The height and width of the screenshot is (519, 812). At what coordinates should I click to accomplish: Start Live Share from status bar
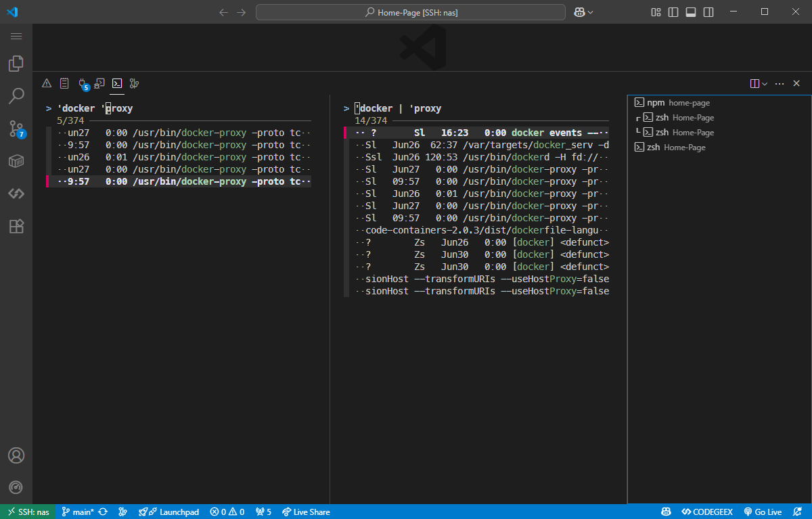tap(306, 512)
